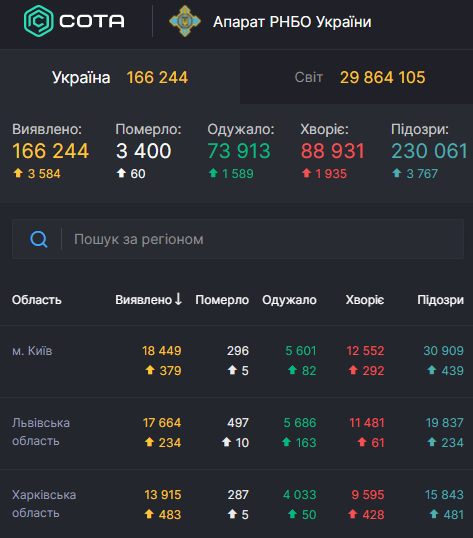473x538 pixels.
Task: Click the red up arrow beside 1 935
Action: [306, 173]
